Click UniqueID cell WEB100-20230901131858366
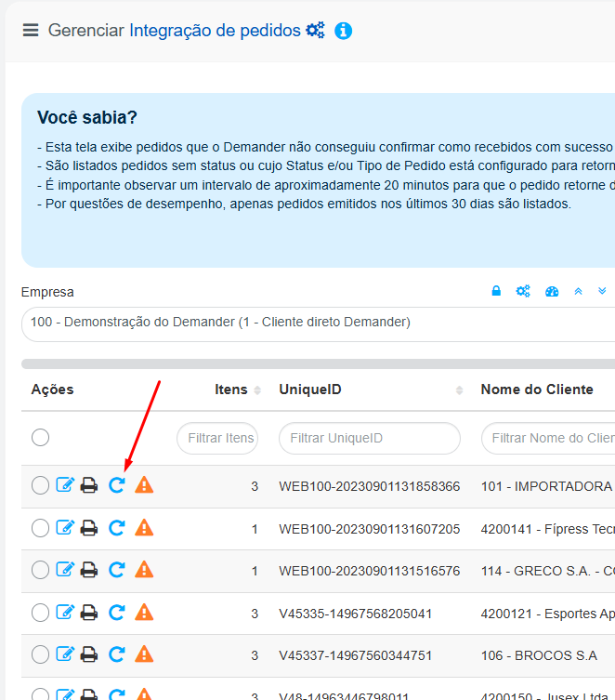Viewport: 615px width, 700px height. pos(369,486)
